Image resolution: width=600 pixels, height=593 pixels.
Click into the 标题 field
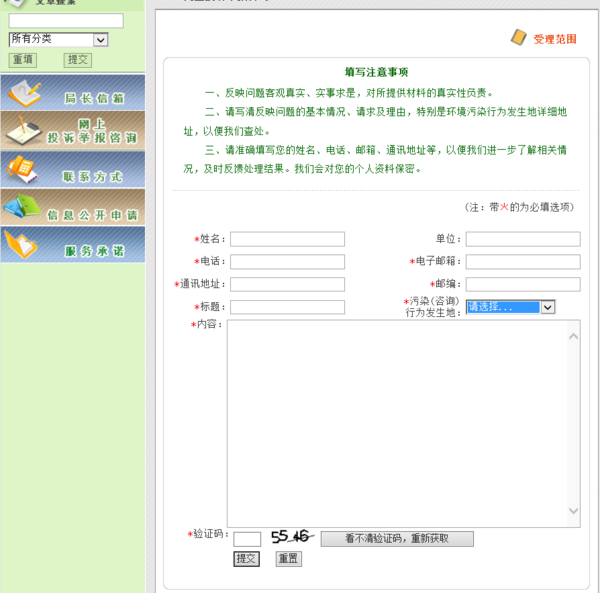pyautogui.click(x=287, y=307)
